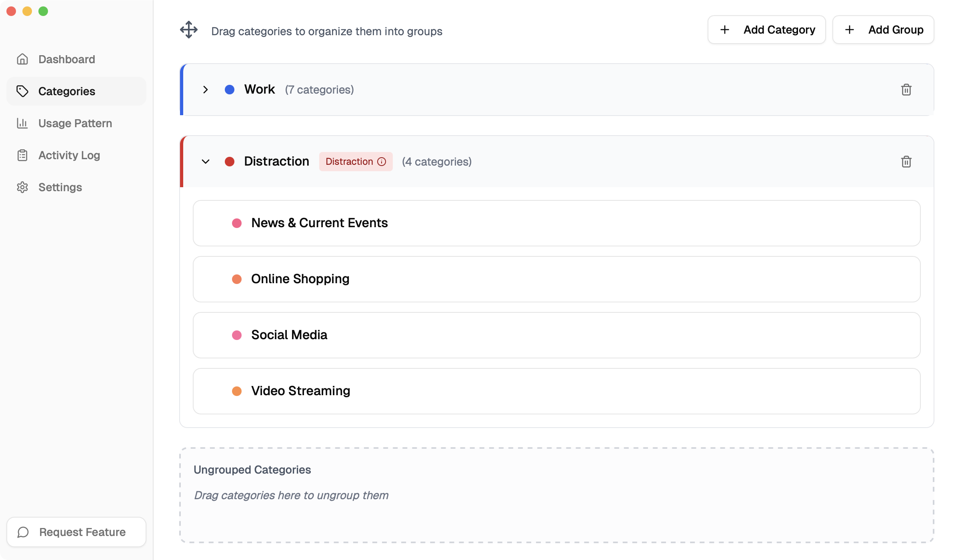Screen dimensions: 960x560
Task: Click the Usage Pattern chart icon
Action: (22, 123)
